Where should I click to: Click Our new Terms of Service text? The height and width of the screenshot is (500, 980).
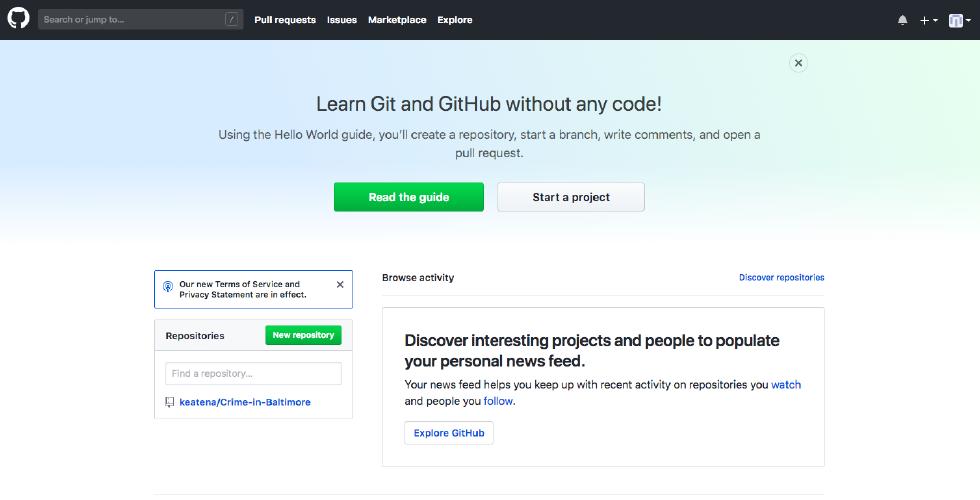(243, 289)
